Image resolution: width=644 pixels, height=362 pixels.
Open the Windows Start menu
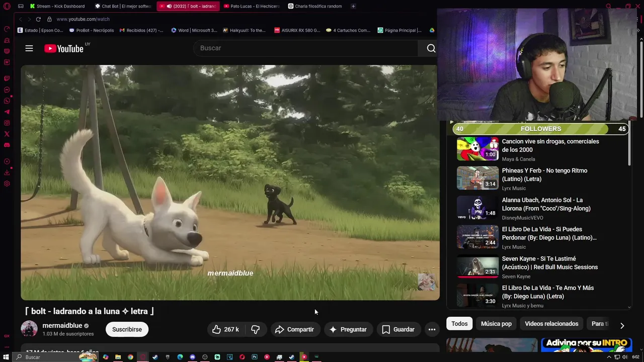click(x=6, y=357)
